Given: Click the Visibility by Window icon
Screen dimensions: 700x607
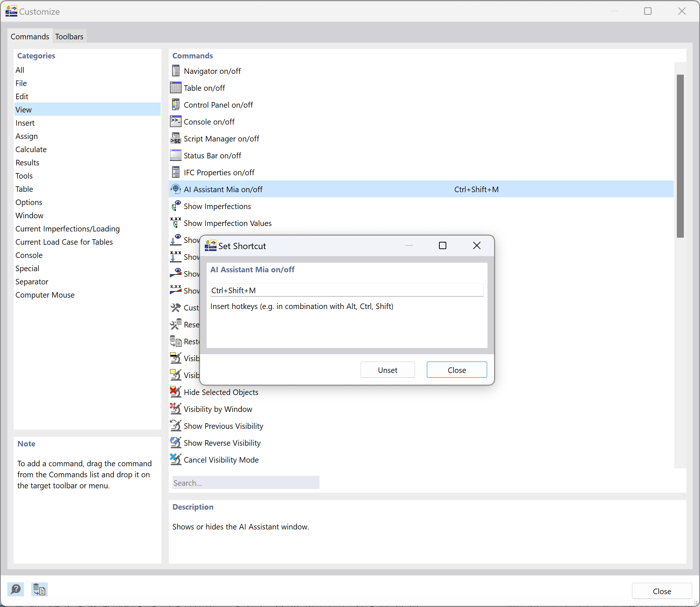Looking at the screenshot, I should click(x=176, y=409).
